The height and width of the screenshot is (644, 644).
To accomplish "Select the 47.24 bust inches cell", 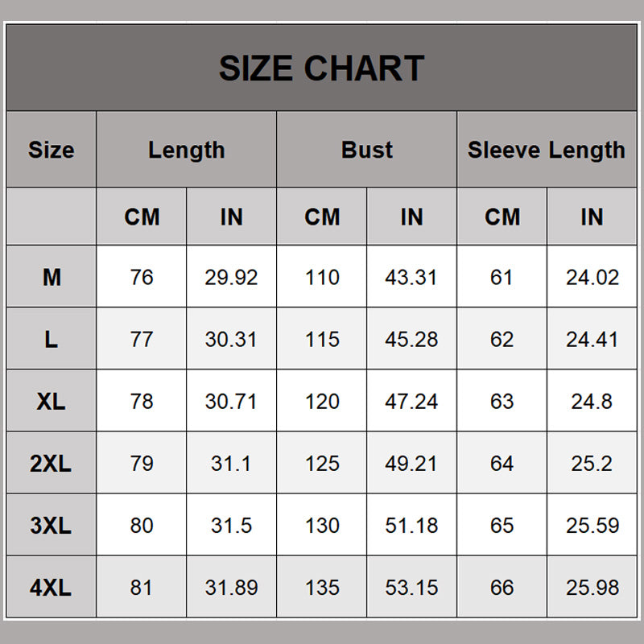I will click(x=411, y=402).
